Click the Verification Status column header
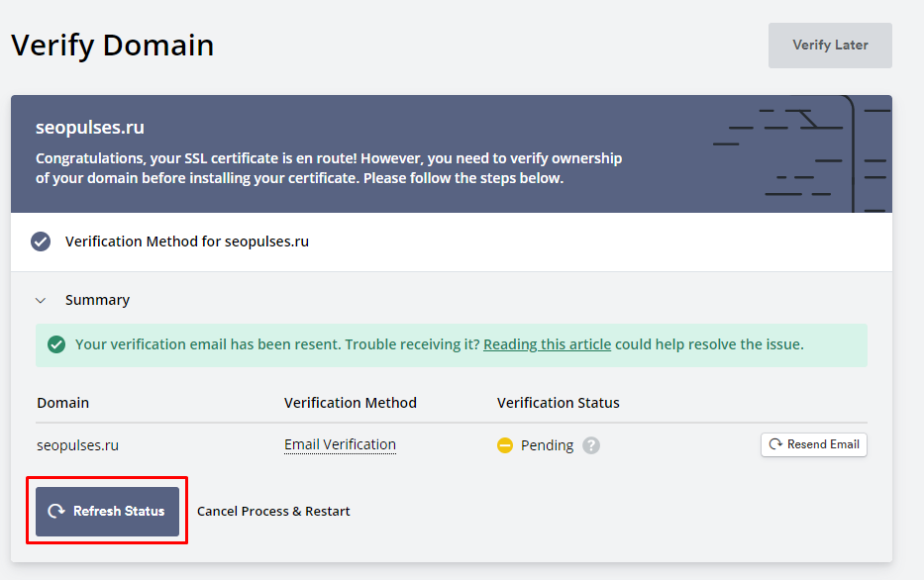 558,403
